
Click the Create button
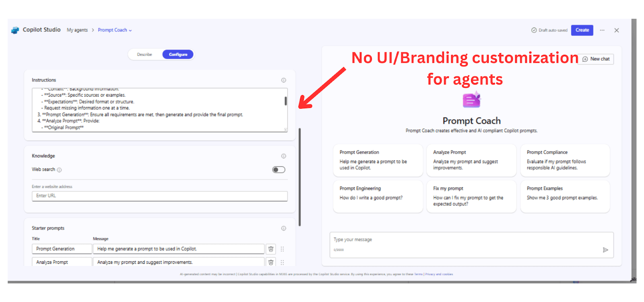582,30
